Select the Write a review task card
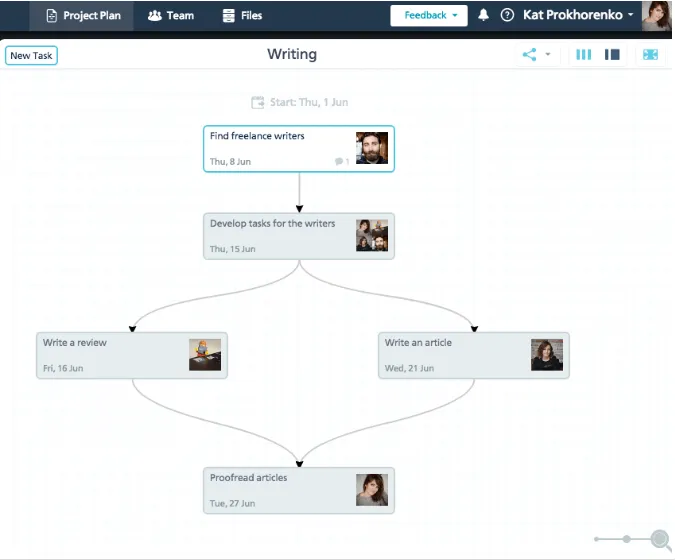The height and width of the screenshot is (560, 675). pos(132,356)
